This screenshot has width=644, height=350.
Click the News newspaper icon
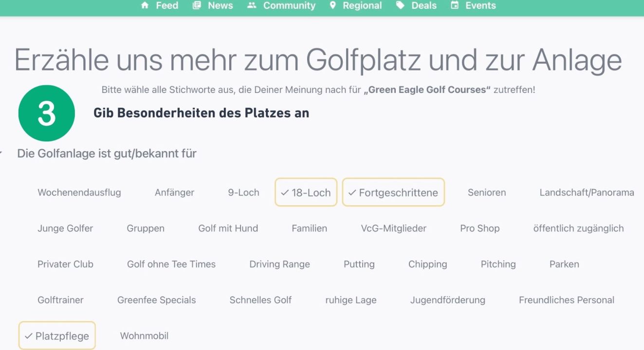[197, 5]
